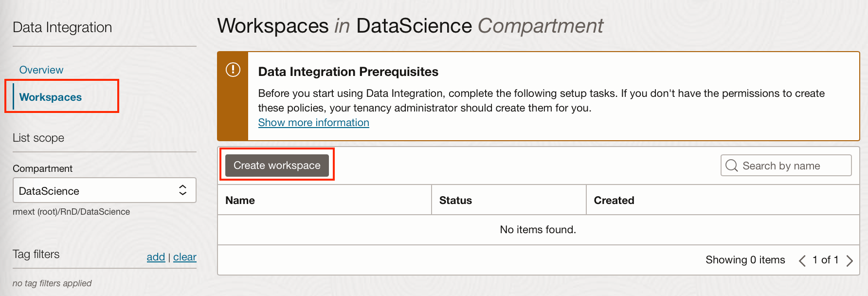Clear the tag filters
The height and width of the screenshot is (296, 868).
185,257
